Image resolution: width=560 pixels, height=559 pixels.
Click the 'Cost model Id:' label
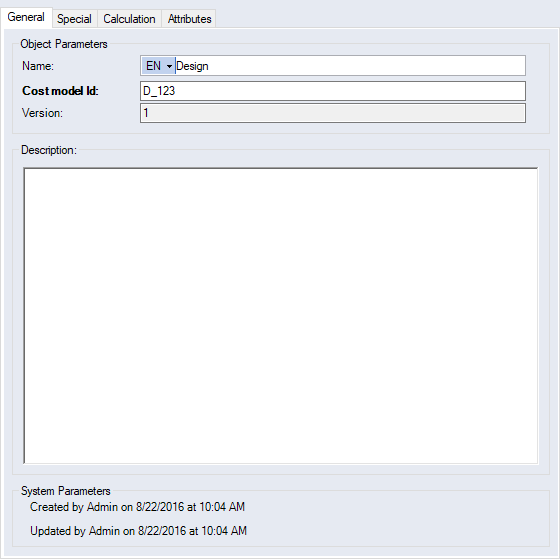pos(60,91)
